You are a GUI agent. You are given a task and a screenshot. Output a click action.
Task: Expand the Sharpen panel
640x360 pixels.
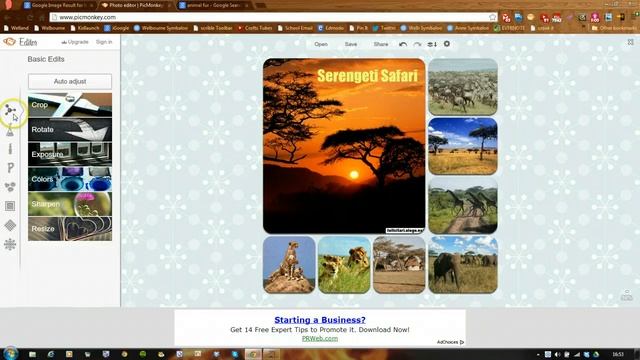point(70,204)
